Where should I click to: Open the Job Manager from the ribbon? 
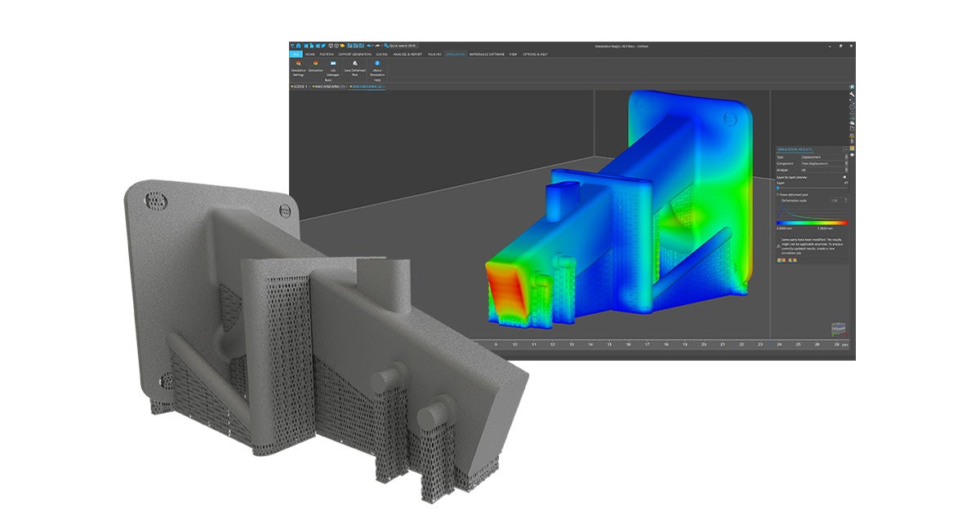pos(332,69)
